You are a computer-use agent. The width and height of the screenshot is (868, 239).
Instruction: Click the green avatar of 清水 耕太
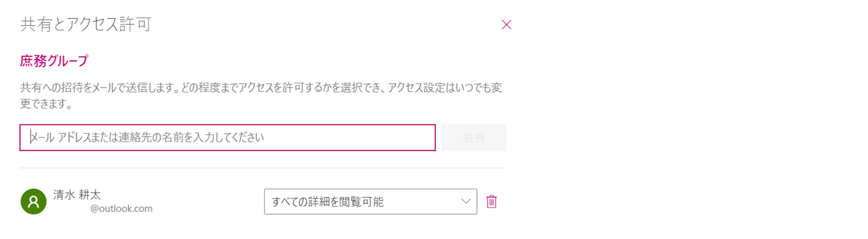33,202
